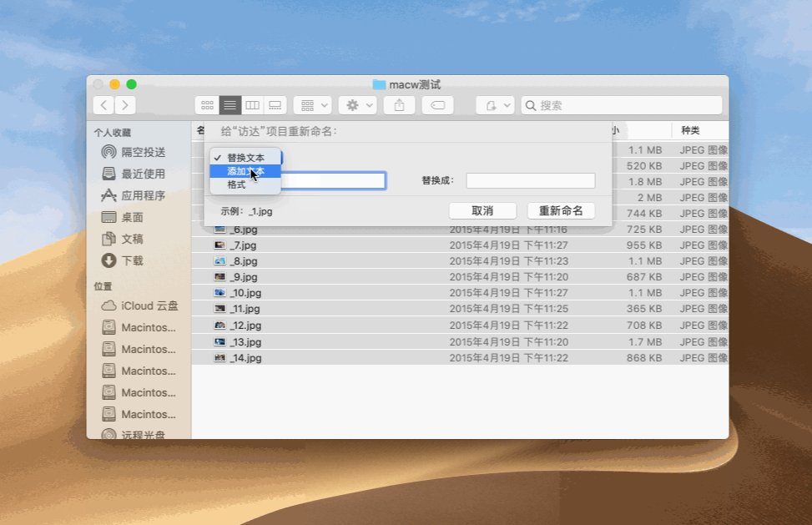Select the file _13.jpg
The width and height of the screenshot is (812, 525).
pyautogui.click(x=245, y=341)
